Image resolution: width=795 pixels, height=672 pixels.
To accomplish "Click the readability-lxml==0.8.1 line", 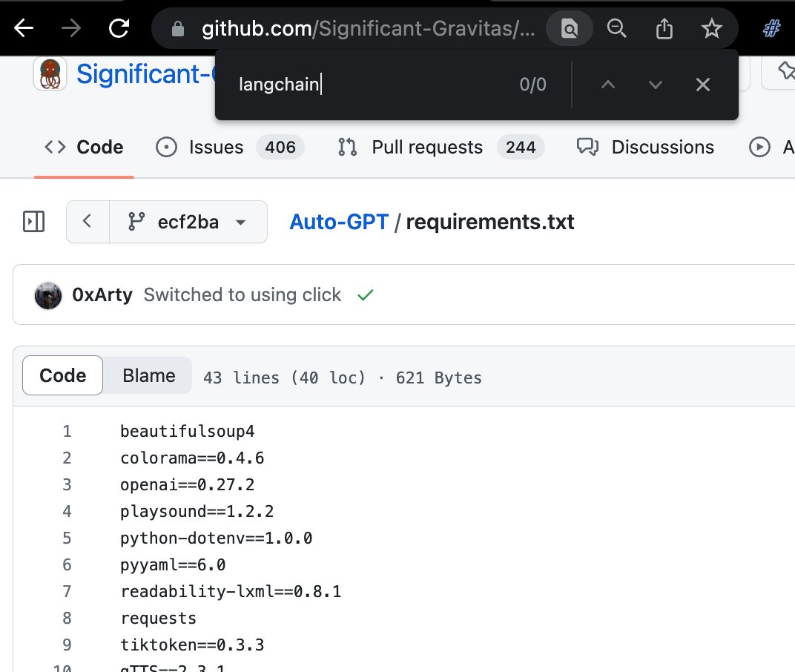I will [x=231, y=591].
